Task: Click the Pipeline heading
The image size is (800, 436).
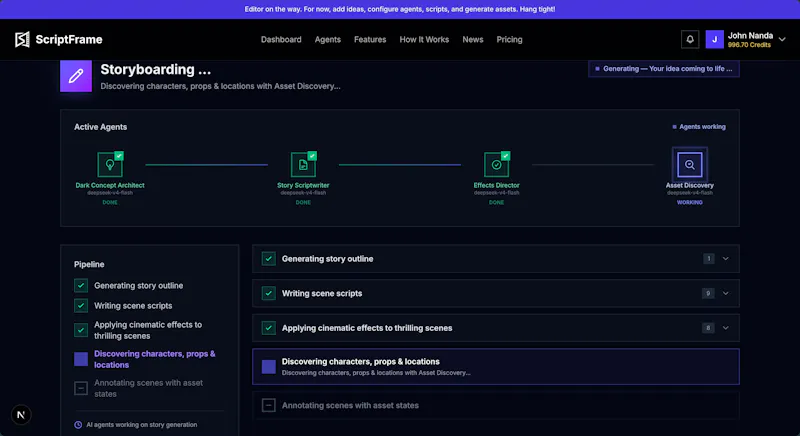Action: point(89,264)
